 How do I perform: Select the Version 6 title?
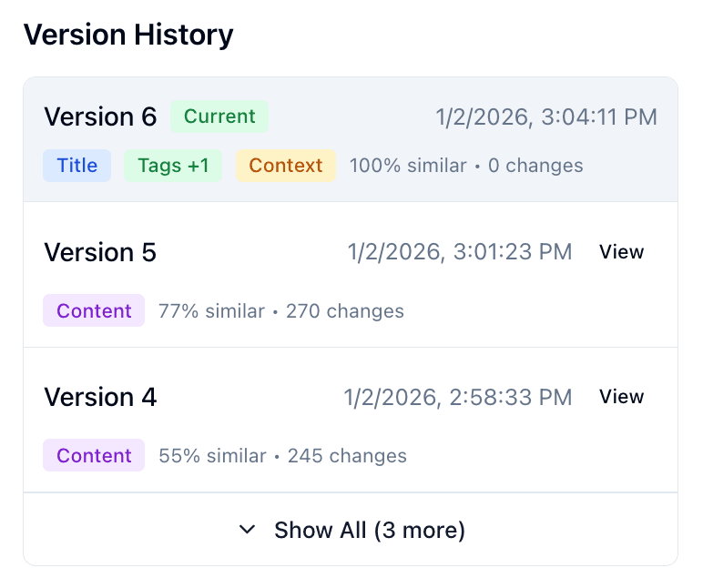[x=100, y=117]
